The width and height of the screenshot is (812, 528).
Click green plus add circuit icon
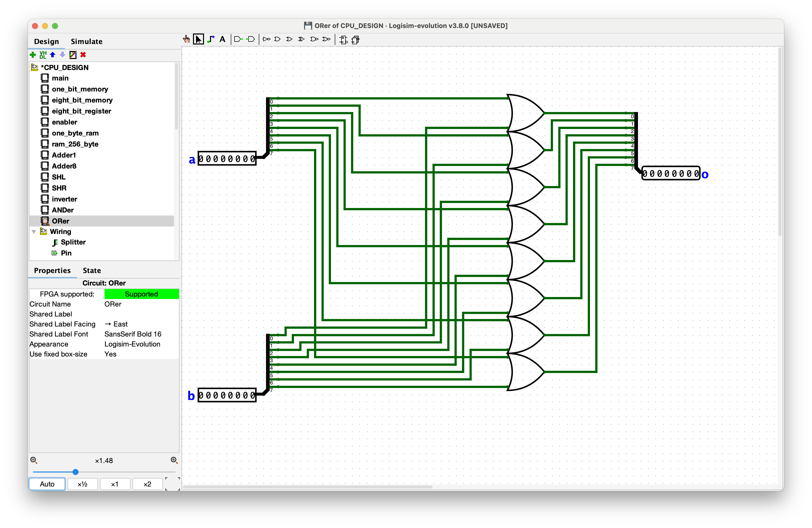33,54
